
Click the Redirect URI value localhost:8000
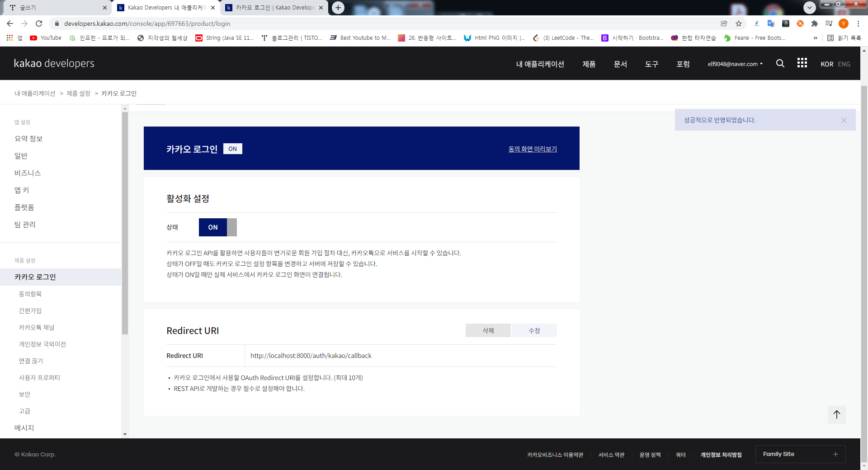311,356
